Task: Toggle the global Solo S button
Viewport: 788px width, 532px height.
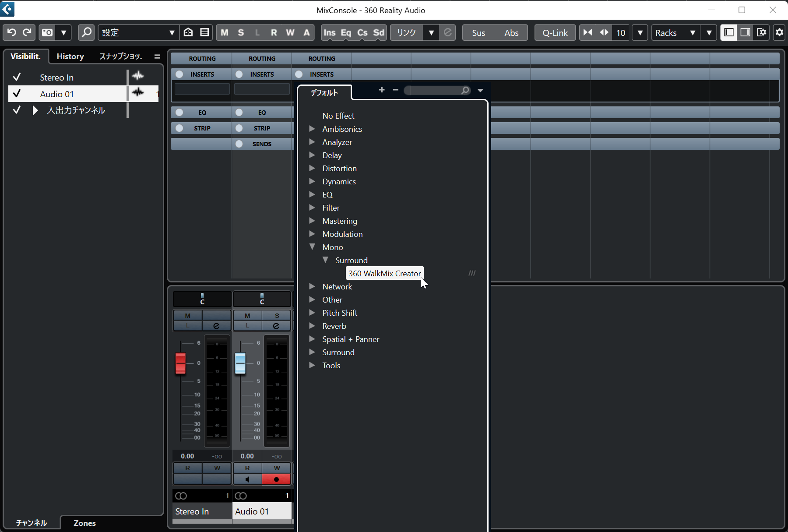Action: [x=241, y=32]
